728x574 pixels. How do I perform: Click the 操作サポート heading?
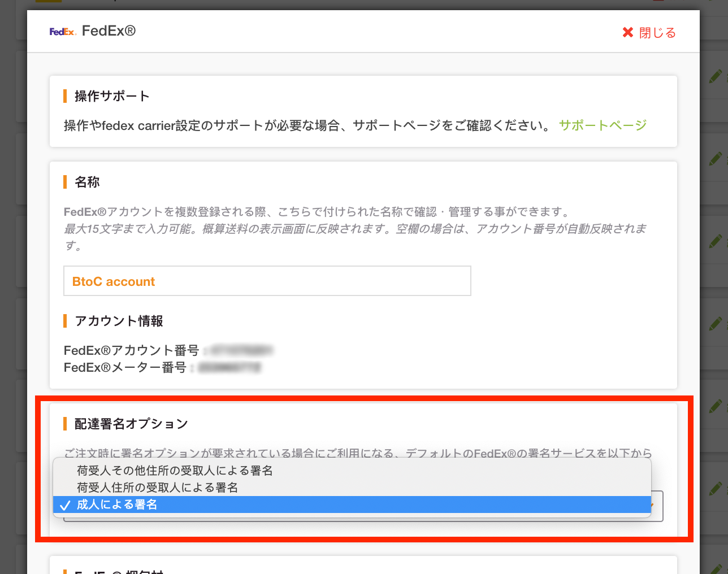coord(112,96)
